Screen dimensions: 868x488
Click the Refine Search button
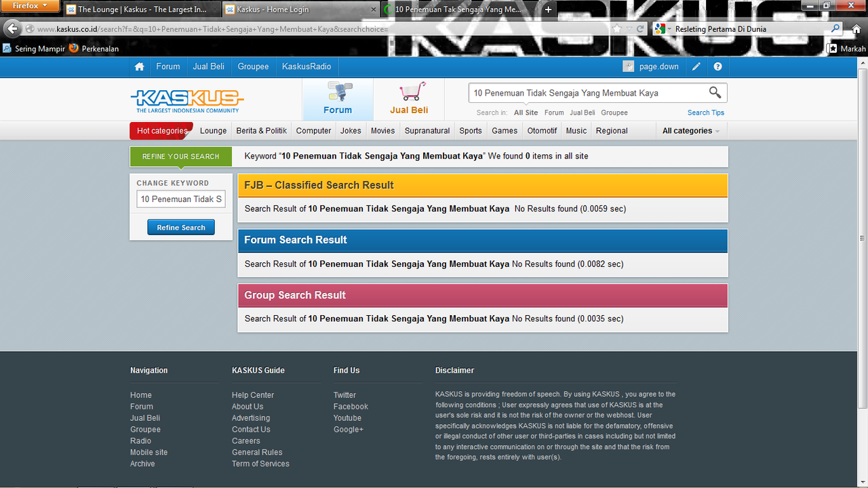coord(181,228)
